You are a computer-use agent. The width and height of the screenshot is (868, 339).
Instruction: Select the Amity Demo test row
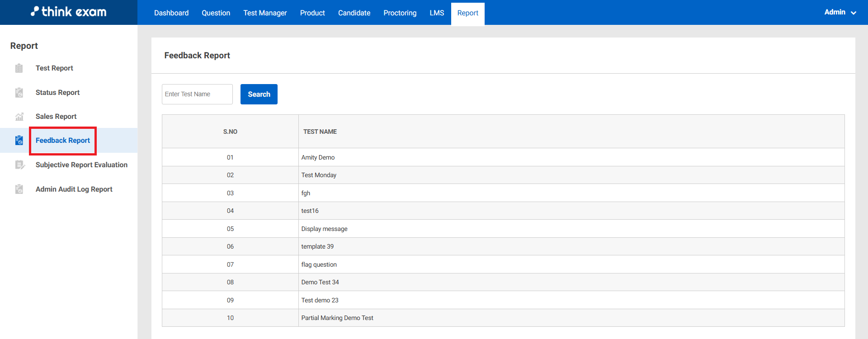[318, 157]
